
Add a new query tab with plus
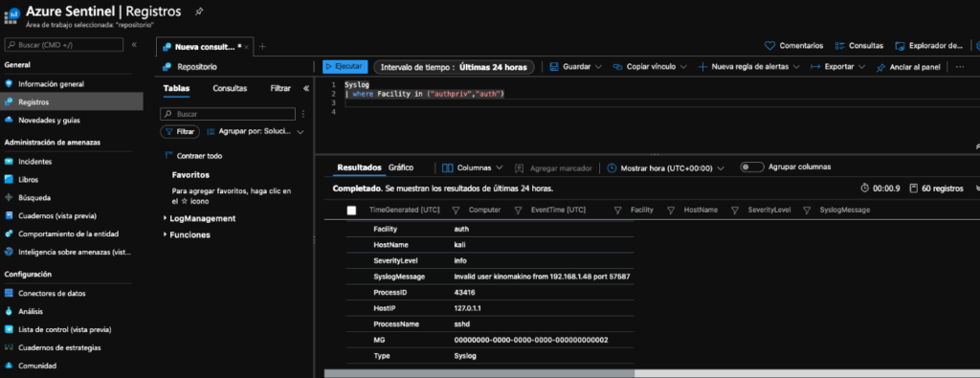point(262,46)
